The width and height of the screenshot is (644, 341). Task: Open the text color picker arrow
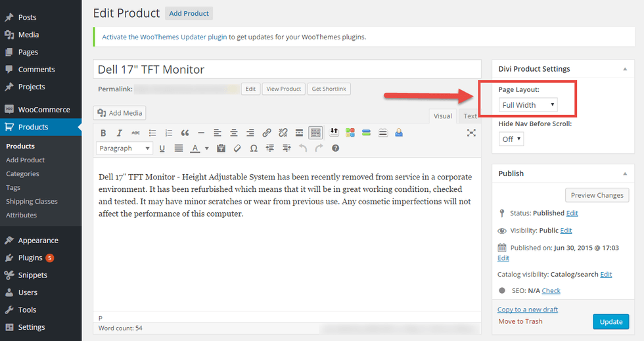(x=206, y=148)
